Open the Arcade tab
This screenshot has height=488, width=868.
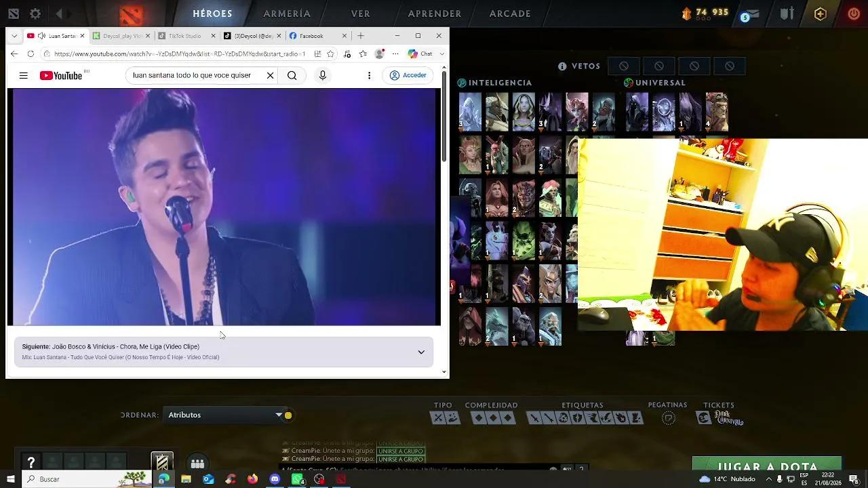pos(510,14)
